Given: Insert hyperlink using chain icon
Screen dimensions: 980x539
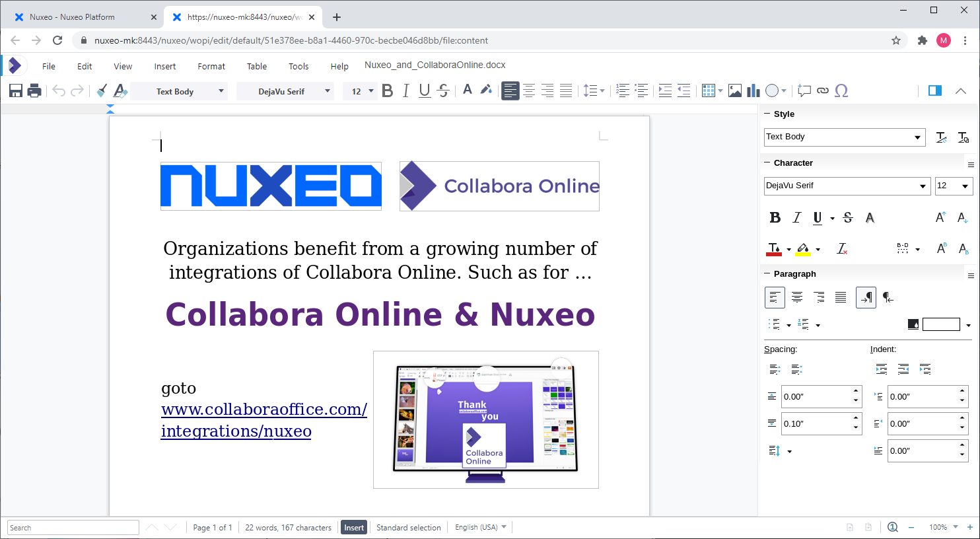Looking at the screenshot, I should click(823, 91).
